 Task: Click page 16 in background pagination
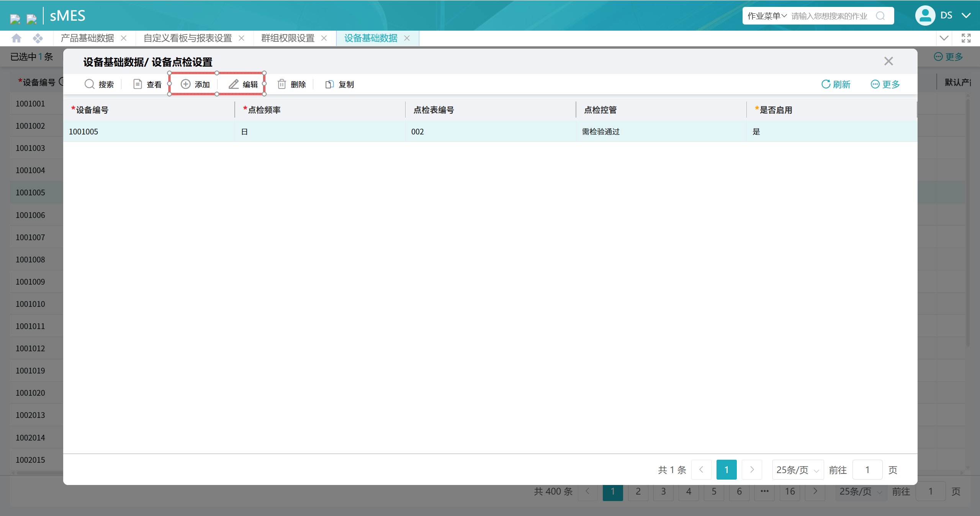tap(790, 491)
